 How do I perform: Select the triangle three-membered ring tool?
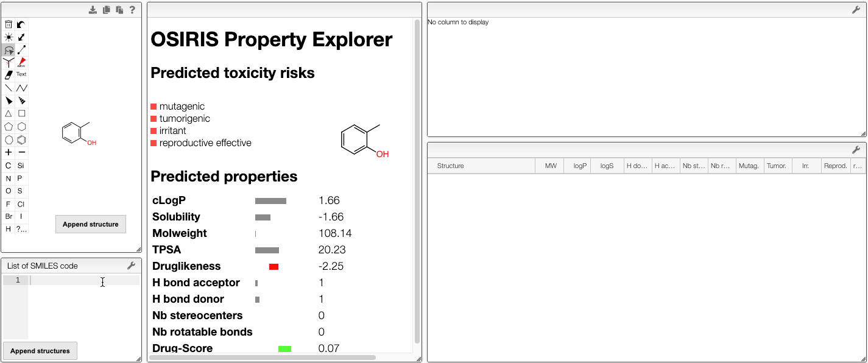click(9, 113)
